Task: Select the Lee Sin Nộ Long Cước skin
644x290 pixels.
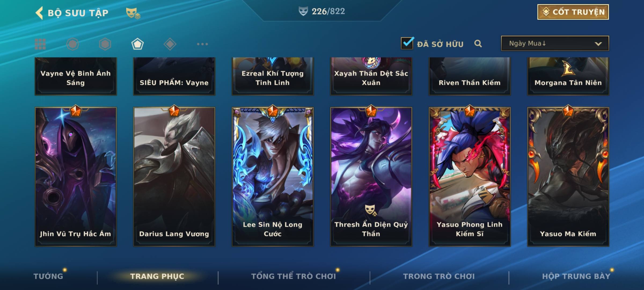Action: pyautogui.click(x=273, y=177)
